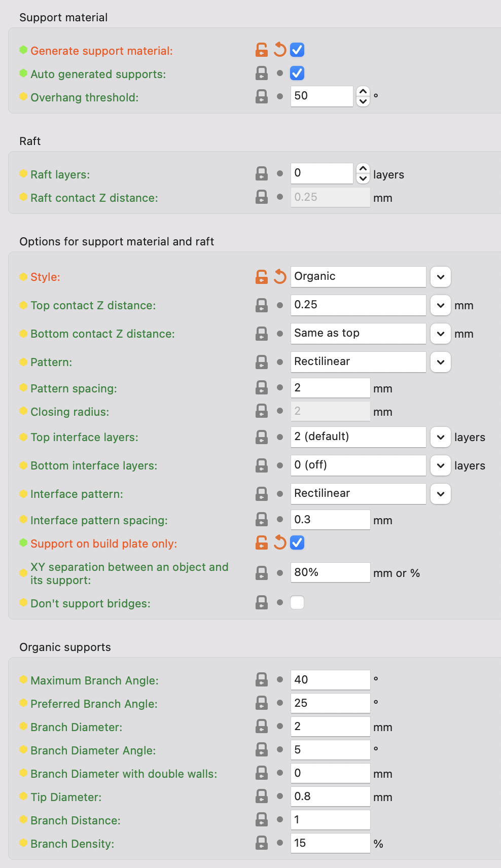Image resolution: width=501 pixels, height=868 pixels.
Task: Open the Style dropdown showing Organic
Action: point(440,277)
